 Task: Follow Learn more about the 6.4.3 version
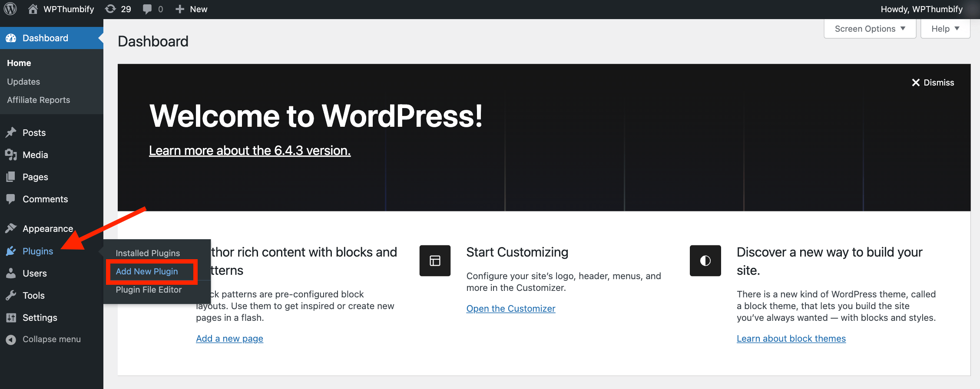click(x=250, y=150)
